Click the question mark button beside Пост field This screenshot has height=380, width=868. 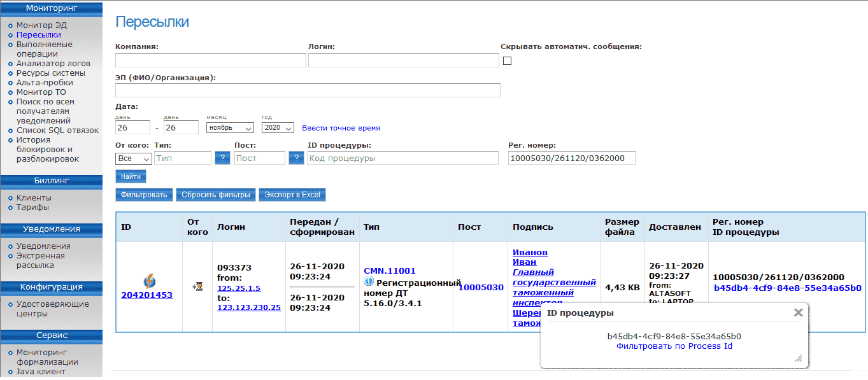pyautogui.click(x=296, y=158)
